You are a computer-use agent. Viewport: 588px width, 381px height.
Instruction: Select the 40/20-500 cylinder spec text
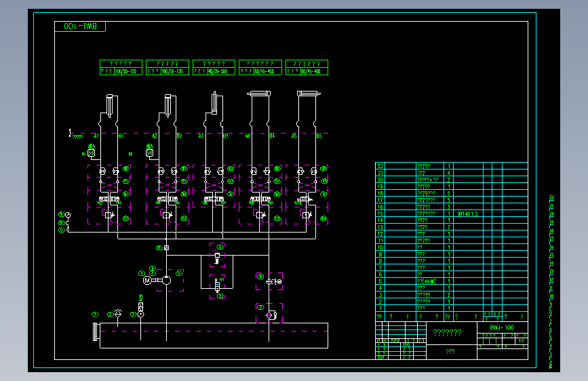[x=218, y=71]
